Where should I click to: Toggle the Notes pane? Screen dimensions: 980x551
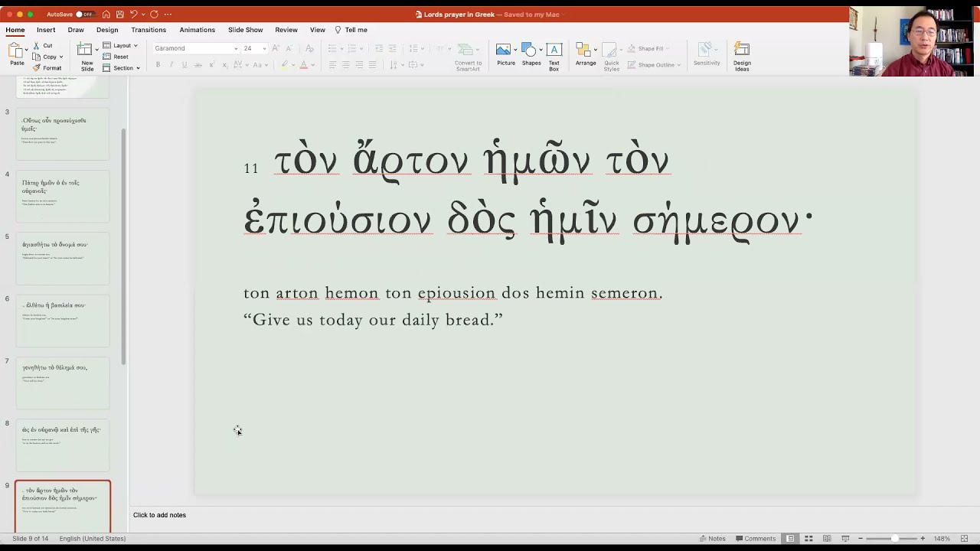tap(713, 539)
